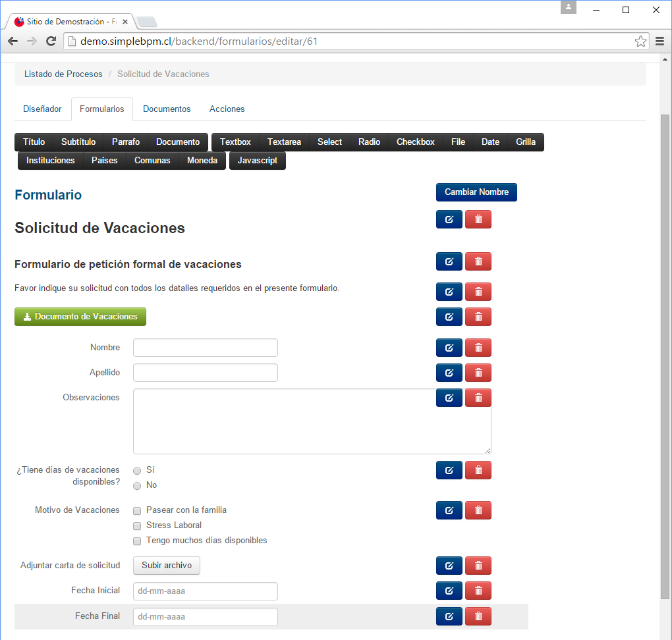Edit the Observaciones textarea field

coord(449,398)
